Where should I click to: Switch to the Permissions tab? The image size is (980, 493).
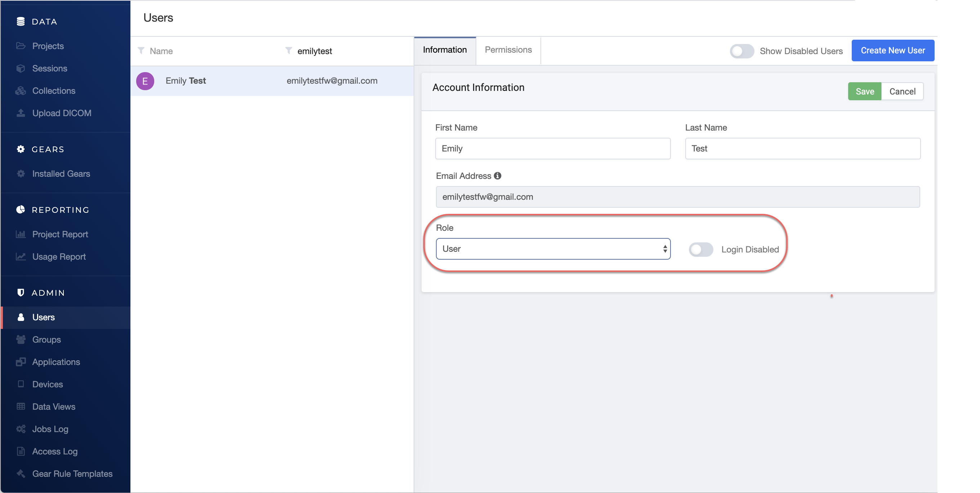(x=508, y=50)
